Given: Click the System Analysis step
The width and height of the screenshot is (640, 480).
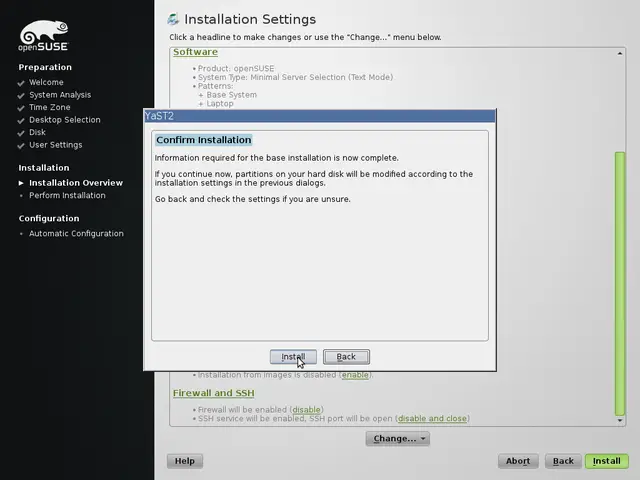Looking at the screenshot, I should 60,95.
